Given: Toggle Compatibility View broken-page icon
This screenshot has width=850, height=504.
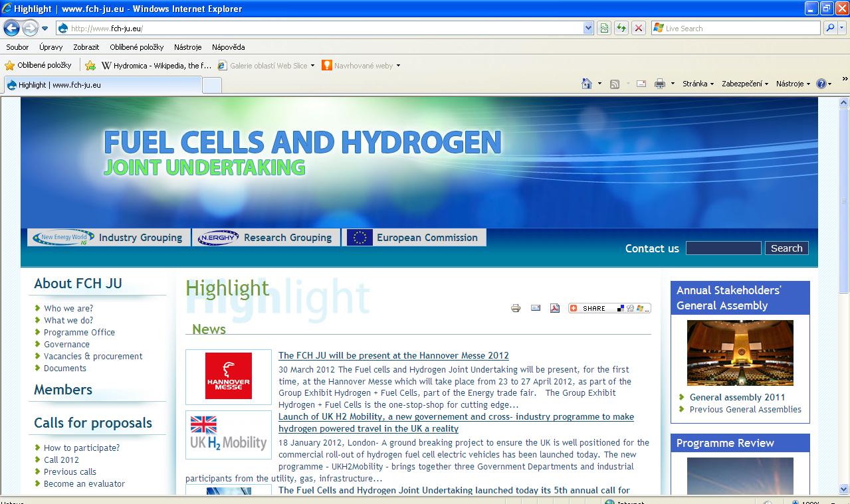Looking at the screenshot, I should coord(604,29).
